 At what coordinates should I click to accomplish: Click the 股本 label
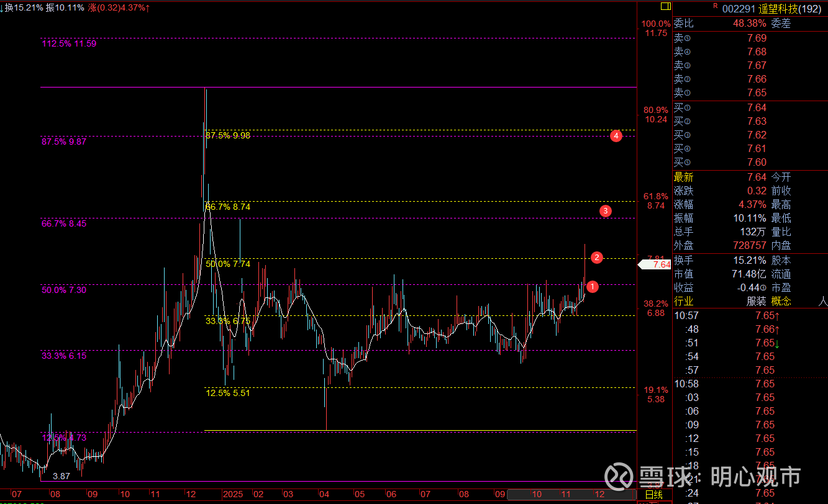pos(781,261)
